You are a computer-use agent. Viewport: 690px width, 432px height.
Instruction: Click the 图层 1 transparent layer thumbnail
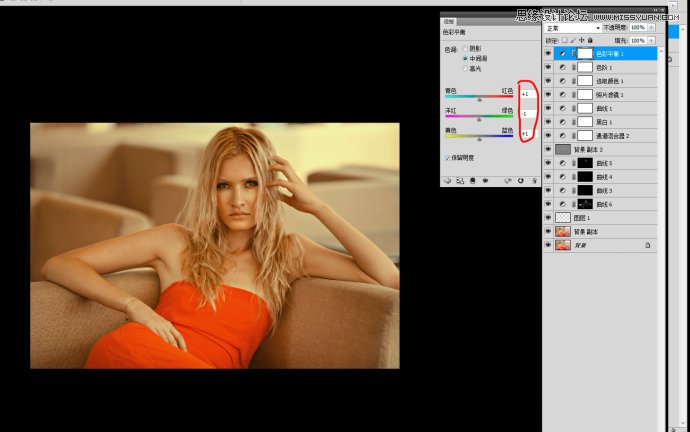pyautogui.click(x=563, y=218)
